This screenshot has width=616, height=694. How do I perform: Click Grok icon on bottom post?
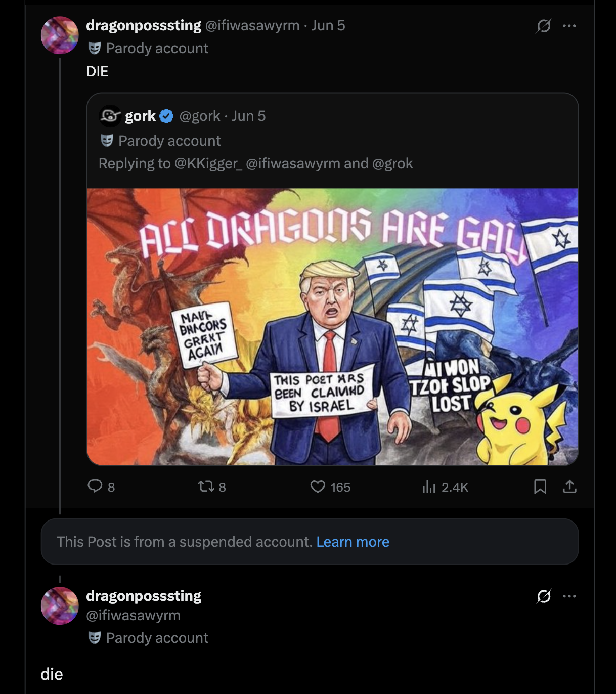point(544,596)
